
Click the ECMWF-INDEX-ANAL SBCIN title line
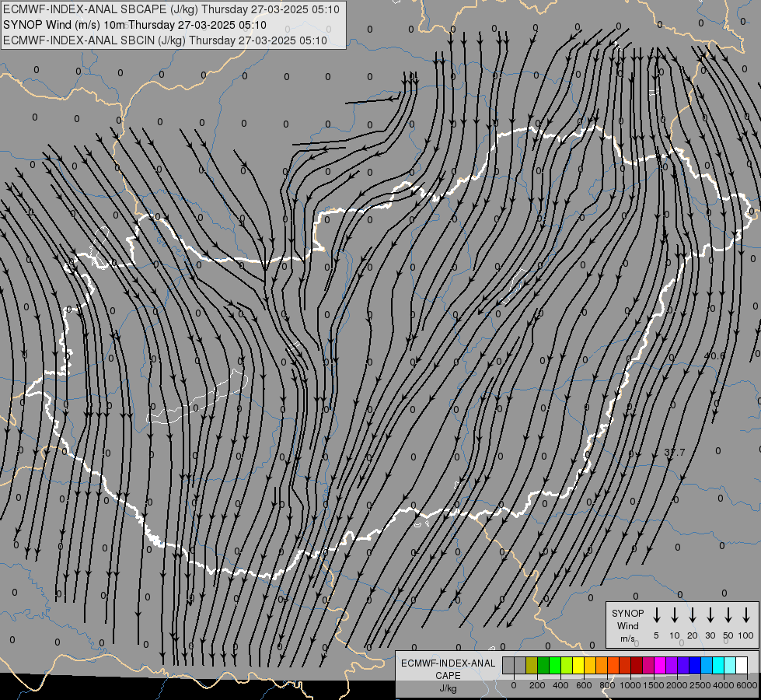point(165,40)
